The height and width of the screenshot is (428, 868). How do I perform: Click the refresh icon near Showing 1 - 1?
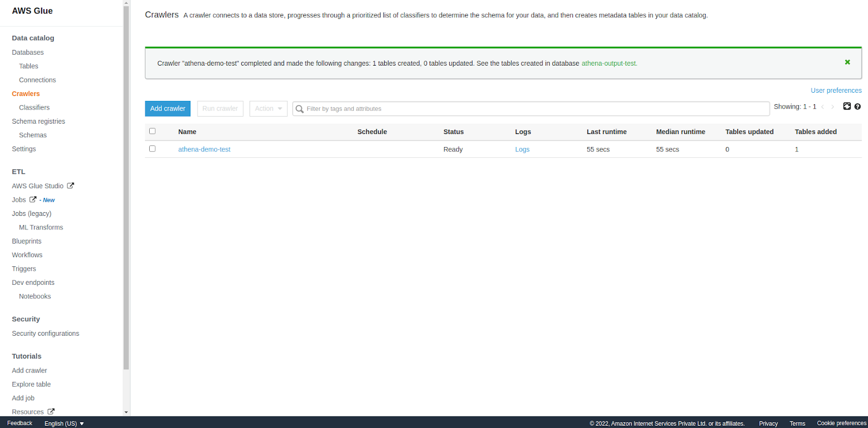[847, 106]
